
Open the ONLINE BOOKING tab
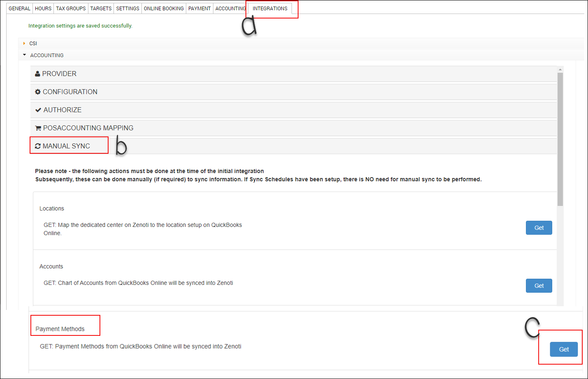click(164, 8)
